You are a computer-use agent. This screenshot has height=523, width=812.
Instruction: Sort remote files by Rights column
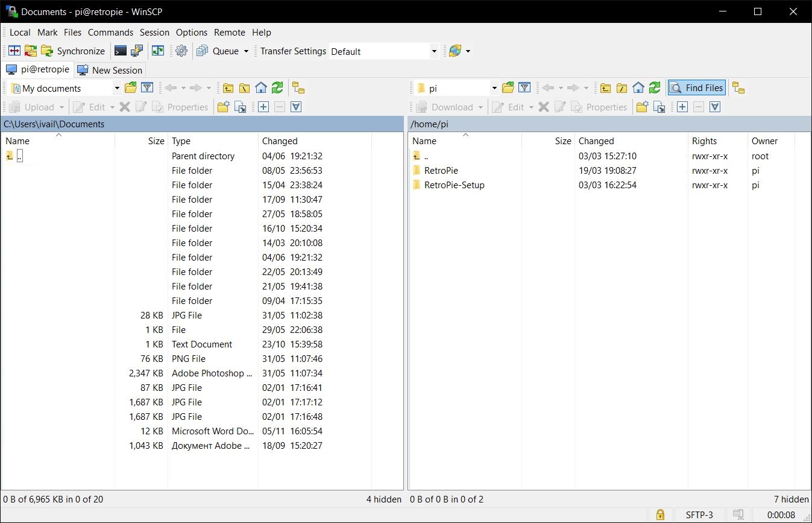pos(717,141)
